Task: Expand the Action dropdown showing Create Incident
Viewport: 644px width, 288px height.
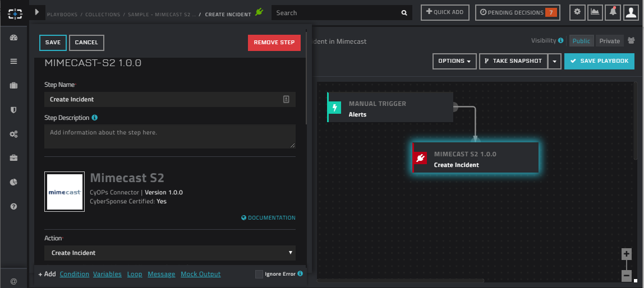Action: (x=169, y=253)
